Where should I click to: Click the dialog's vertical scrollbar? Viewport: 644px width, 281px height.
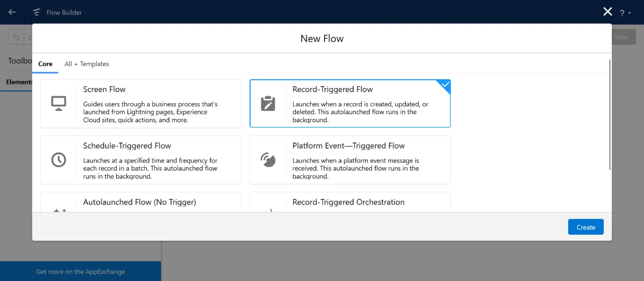[610, 115]
